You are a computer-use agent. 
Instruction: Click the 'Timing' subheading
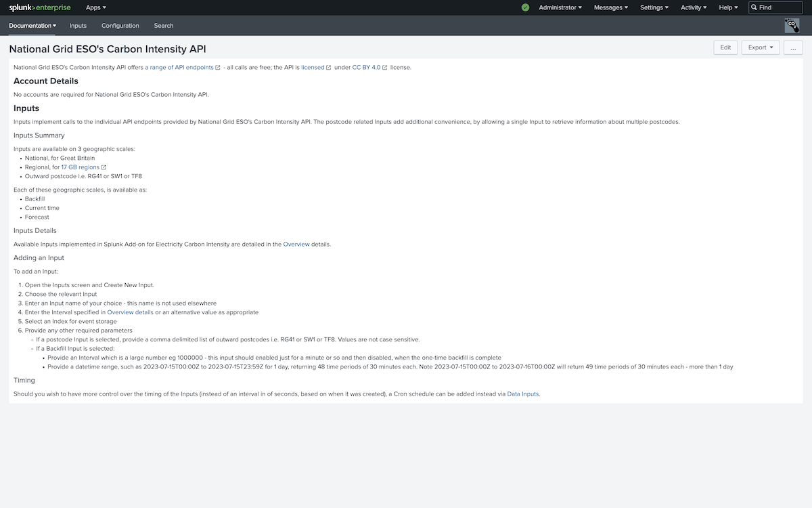pyautogui.click(x=24, y=381)
